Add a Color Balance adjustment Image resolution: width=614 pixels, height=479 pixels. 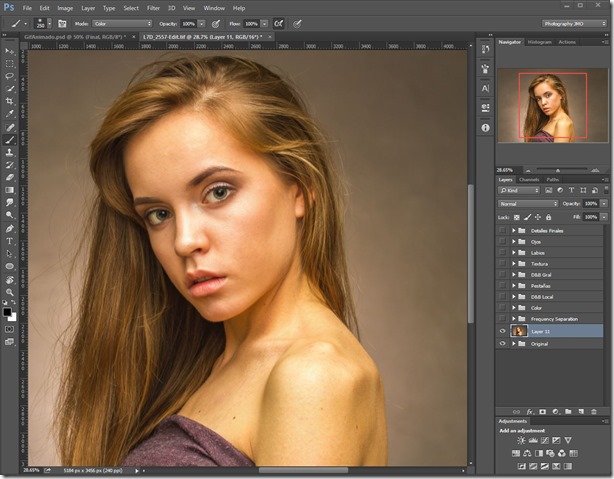527,453
